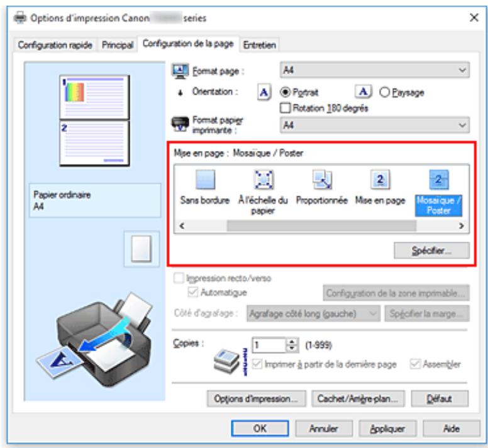Viewport: 488px width, 448px height.
Task: Switch to Principal tab
Action: (118, 45)
